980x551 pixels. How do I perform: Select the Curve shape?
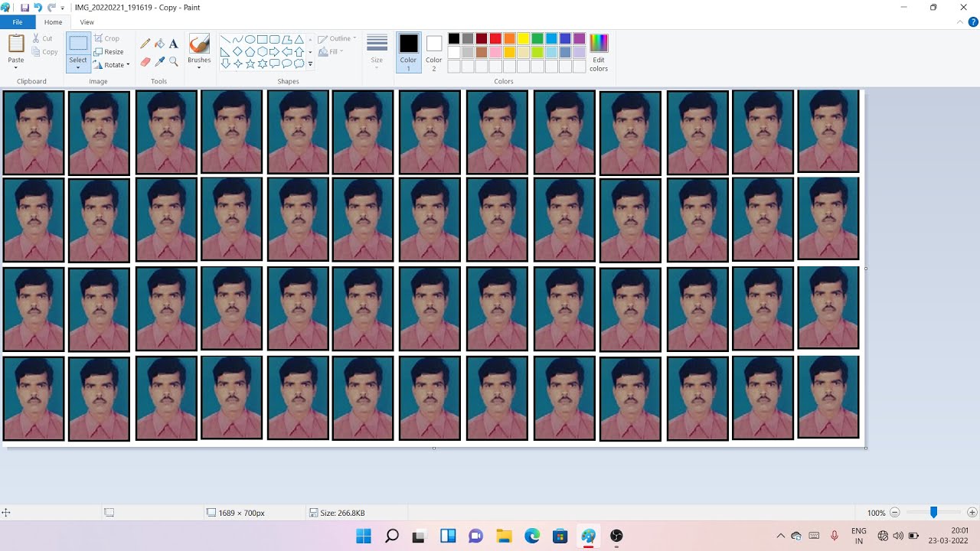(x=237, y=39)
